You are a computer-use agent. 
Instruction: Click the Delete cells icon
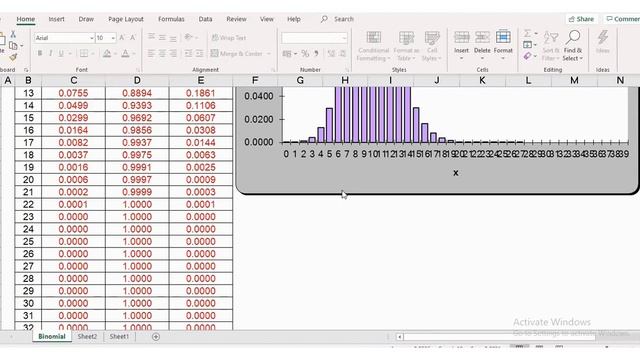[482, 38]
